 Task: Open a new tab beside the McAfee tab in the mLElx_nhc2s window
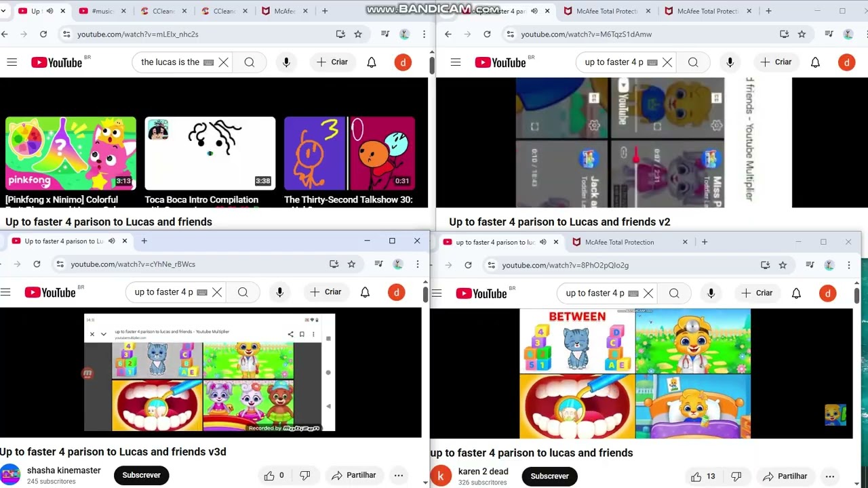[325, 11]
